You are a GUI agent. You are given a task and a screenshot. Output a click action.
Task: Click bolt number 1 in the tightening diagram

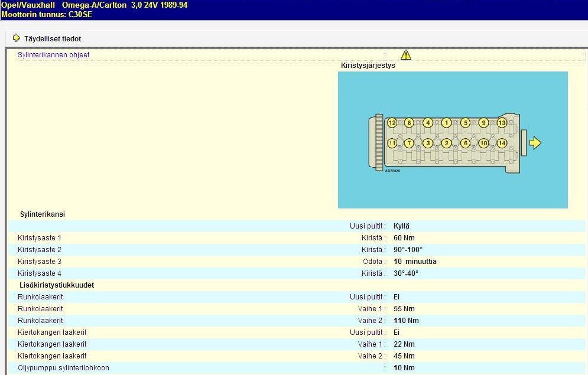pos(446,123)
